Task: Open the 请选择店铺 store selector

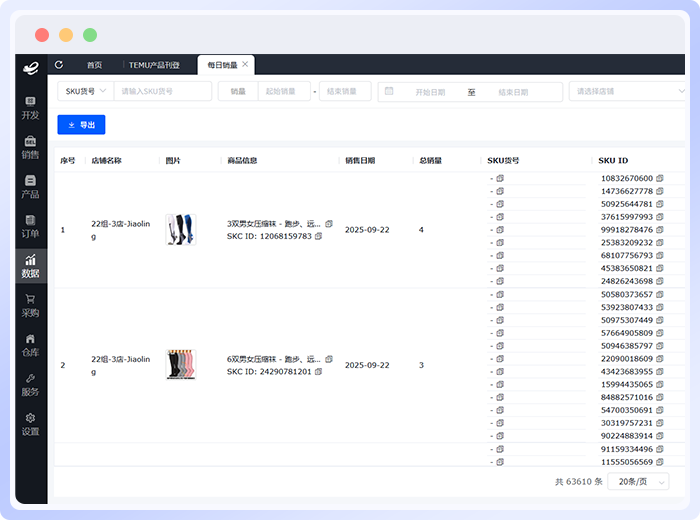Action: 626,91
